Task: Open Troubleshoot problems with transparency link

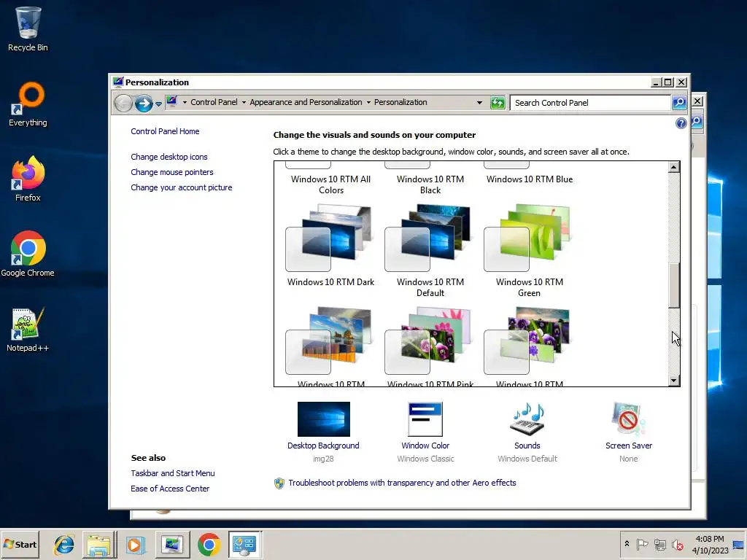Action: pos(402,483)
